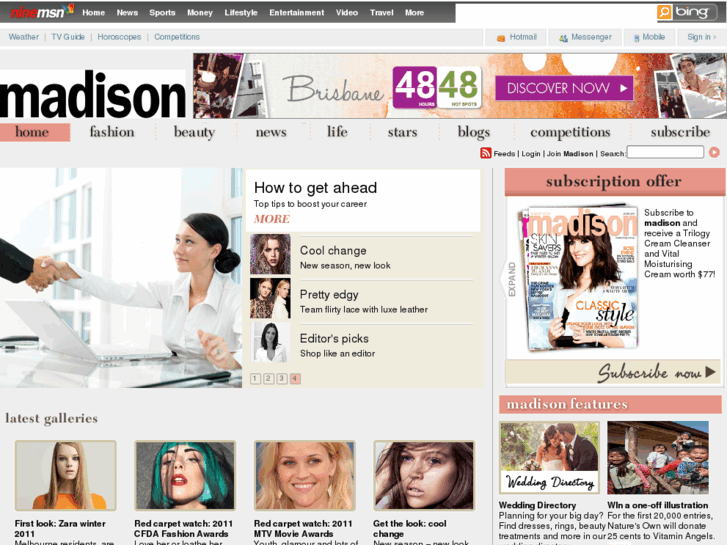727x545 pixels.
Task: Click into the Bing search box
Action: coord(555,13)
